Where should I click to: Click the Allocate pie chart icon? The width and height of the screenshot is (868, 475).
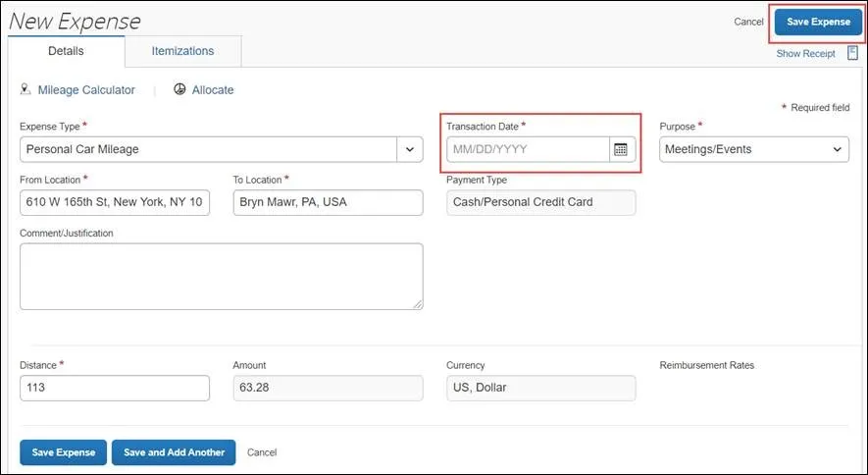pos(179,89)
